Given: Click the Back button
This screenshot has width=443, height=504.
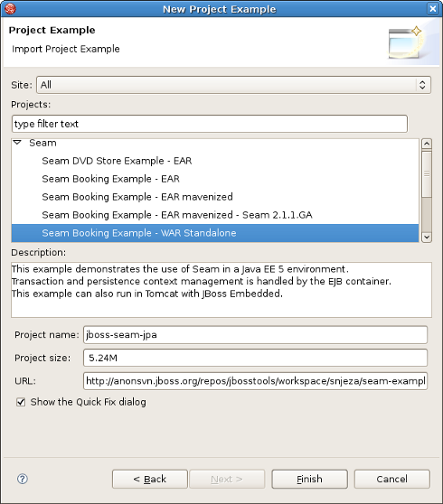Looking at the screenshot, I should click(x=150, y=479).
